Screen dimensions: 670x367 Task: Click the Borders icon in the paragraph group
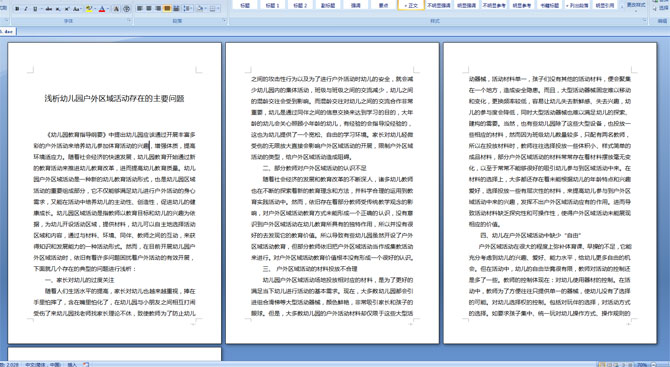pos(212,9)
